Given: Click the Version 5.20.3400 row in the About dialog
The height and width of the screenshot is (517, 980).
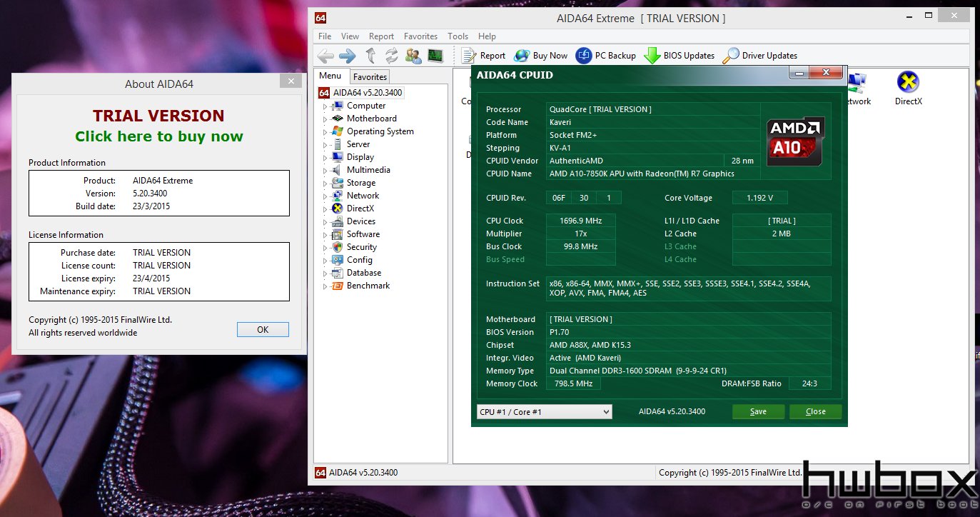Looking at the screenshot, I should click(x=159, y=194).
